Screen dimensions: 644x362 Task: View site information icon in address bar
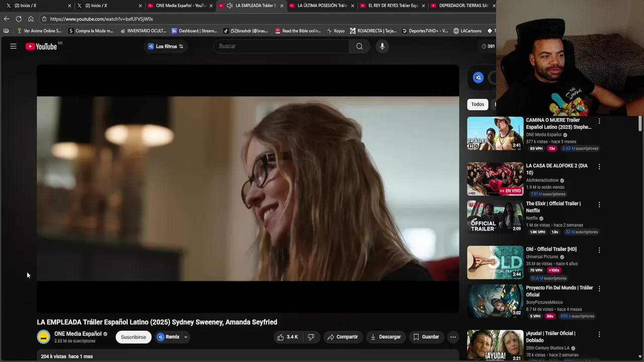(x=44, y=19)
